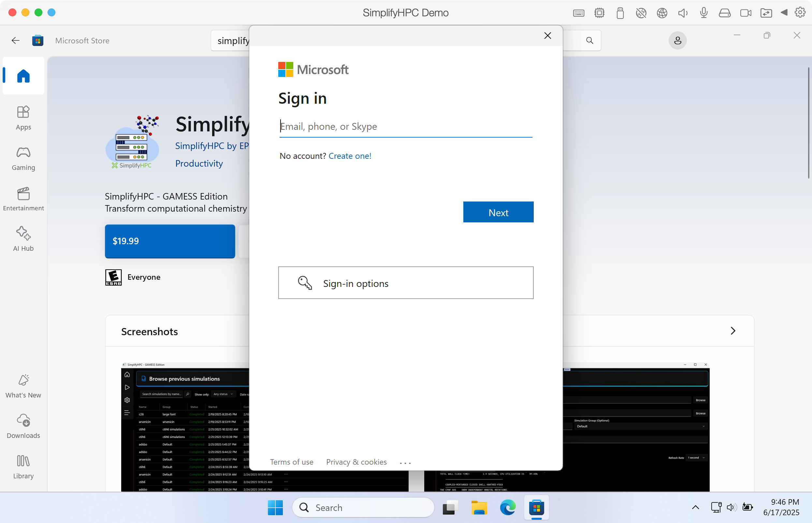Open Sign-in options
This screenshot has width=812, height=523.
point(405,283)
